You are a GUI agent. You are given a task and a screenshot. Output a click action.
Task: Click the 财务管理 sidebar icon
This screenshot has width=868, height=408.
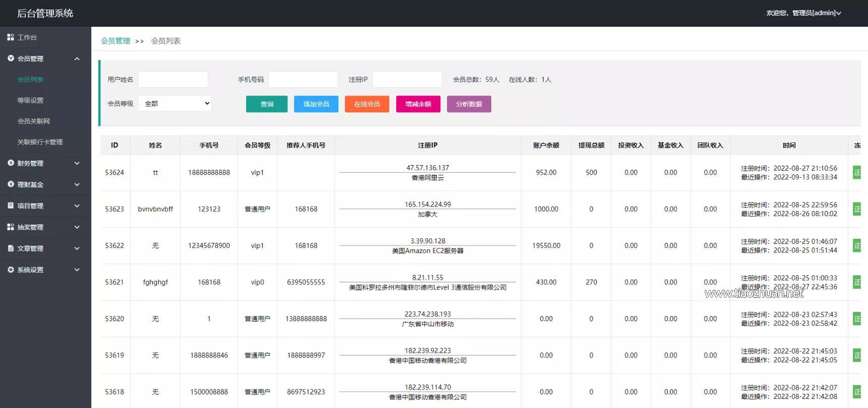(x=11, y=163)
